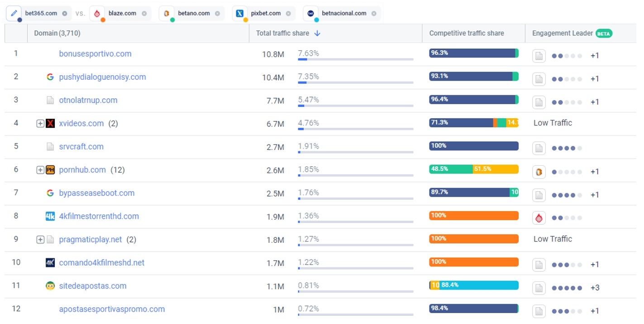Click the +3 indicator in sitedeapostas.com row
This screenshot has height=324, width=644.
595,288
